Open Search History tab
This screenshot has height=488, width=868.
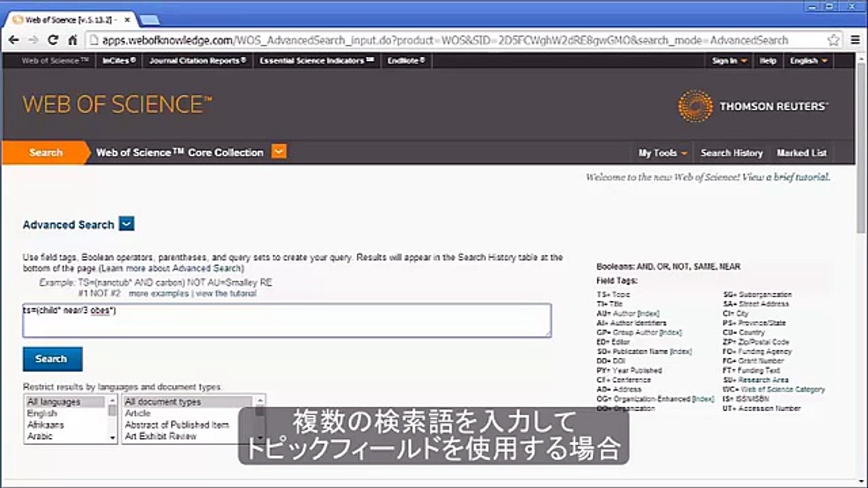coord(731,153)
